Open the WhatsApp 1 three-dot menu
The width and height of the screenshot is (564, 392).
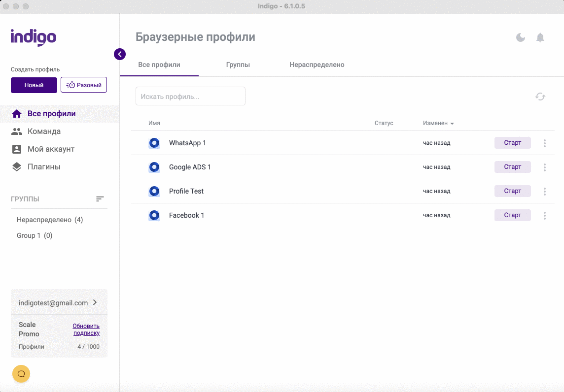[x=545, y=143]
